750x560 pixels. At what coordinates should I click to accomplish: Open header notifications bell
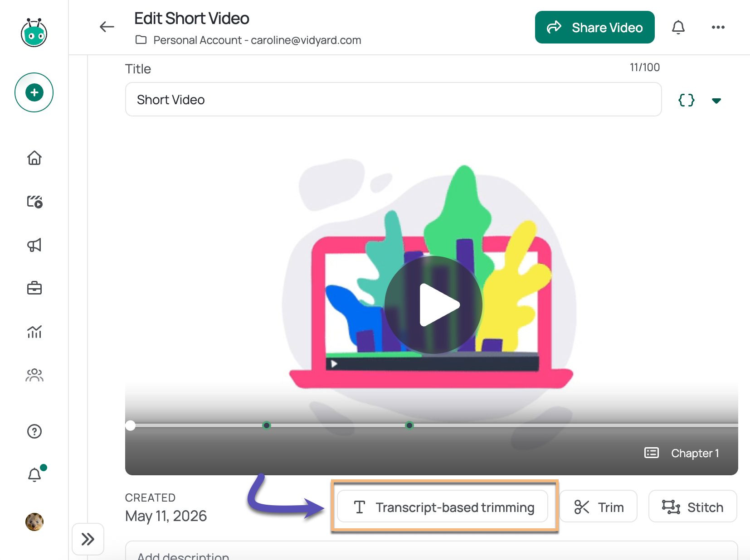click(678, 27)
